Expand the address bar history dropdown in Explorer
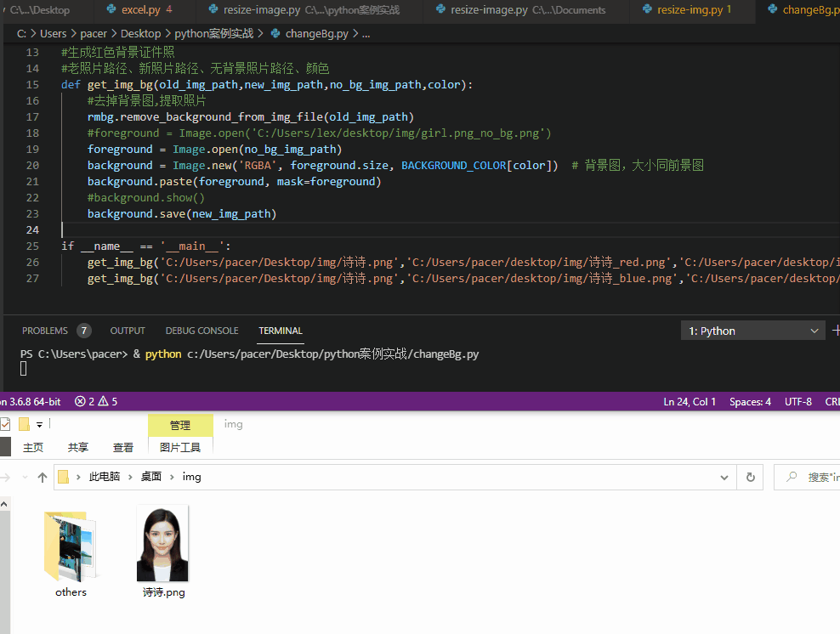 pyautogui.click(x=724, y=477)
